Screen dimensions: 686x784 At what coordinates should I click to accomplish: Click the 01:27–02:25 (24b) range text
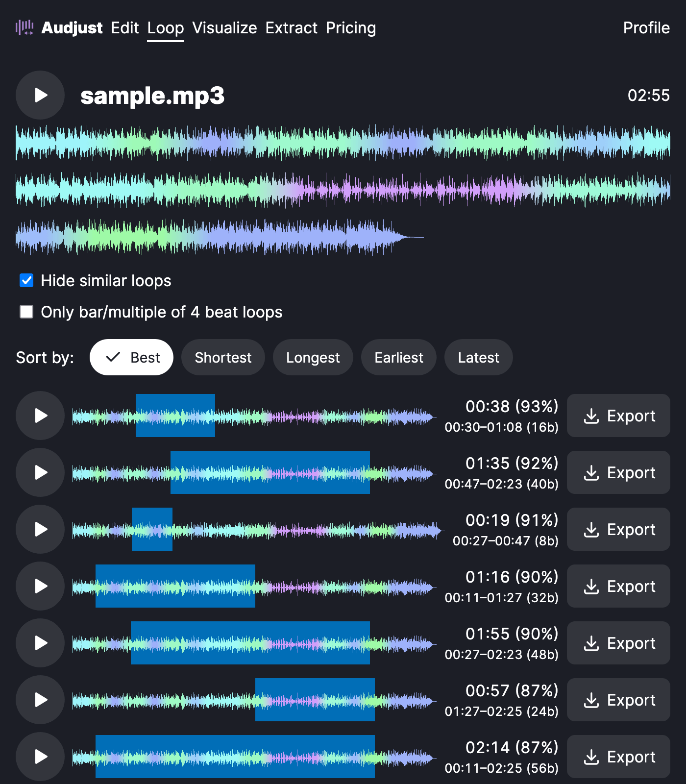pos(502,711)
